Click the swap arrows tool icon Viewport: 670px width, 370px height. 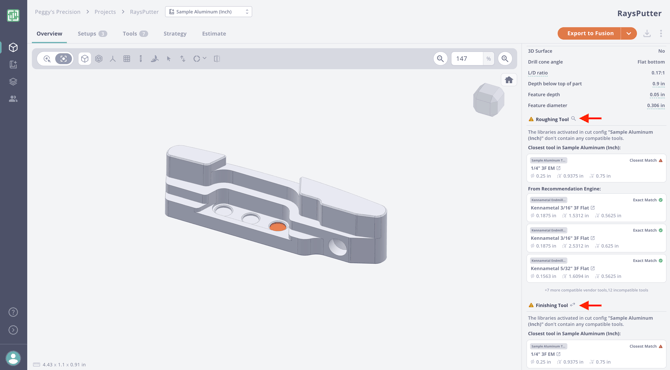182,59
